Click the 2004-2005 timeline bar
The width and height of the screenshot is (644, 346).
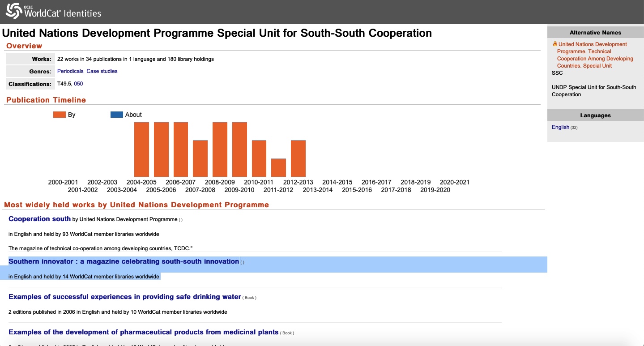click(141, 149)
